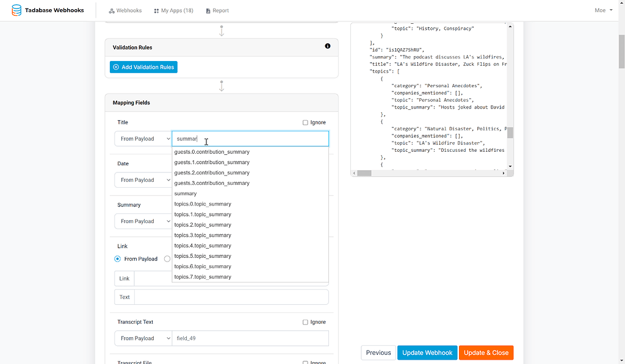Click the Webhooks nav icon
The height and width of the screenshot is (364, 625).
pyautogui.click(x=112, y=11)
